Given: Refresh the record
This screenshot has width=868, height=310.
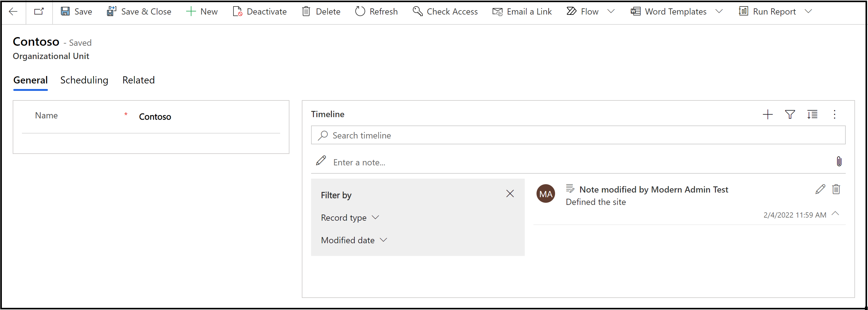Looking at the screenshot, I should click(360, 11).
